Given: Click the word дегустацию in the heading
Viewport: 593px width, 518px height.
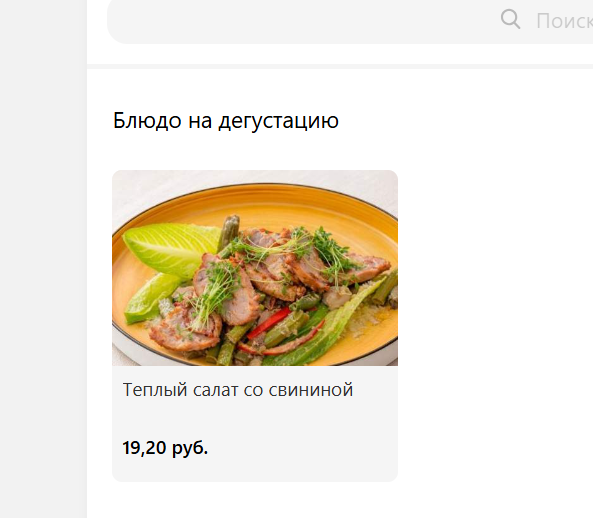Looking at the screenshot, I should tap(278, 121).
